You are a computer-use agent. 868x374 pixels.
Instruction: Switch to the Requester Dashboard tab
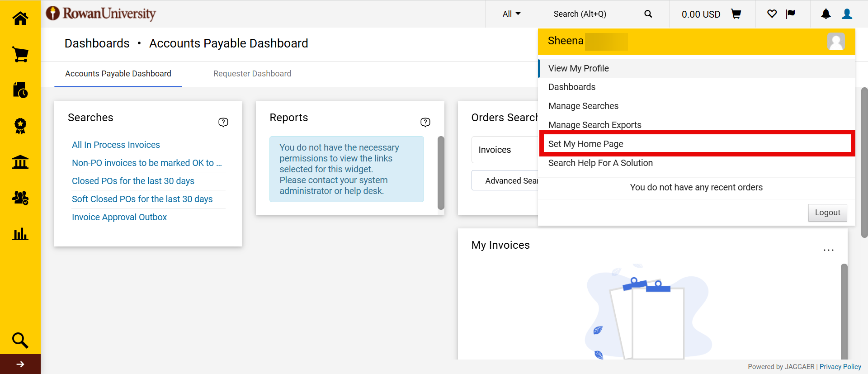click(252, 74)
